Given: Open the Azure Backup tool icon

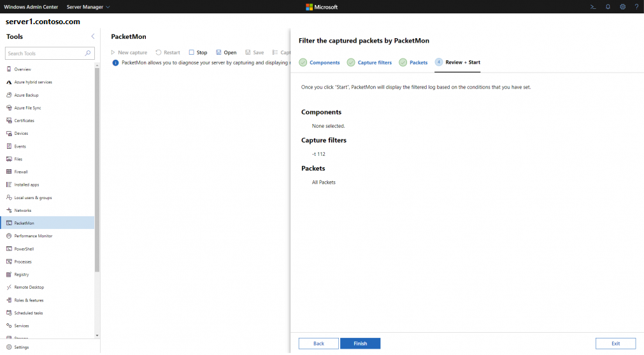Looking at the screenshot, I should click(x=9, y=95).
